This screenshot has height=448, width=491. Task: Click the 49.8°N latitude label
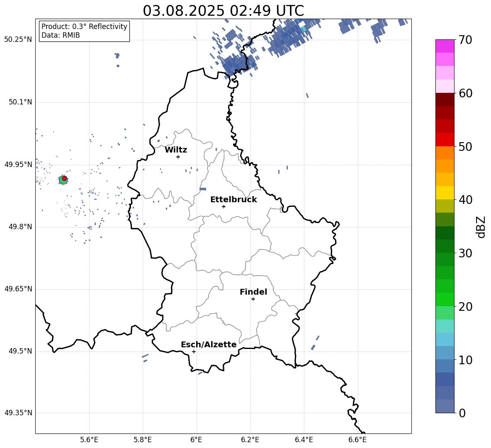(x=20, y=227)
